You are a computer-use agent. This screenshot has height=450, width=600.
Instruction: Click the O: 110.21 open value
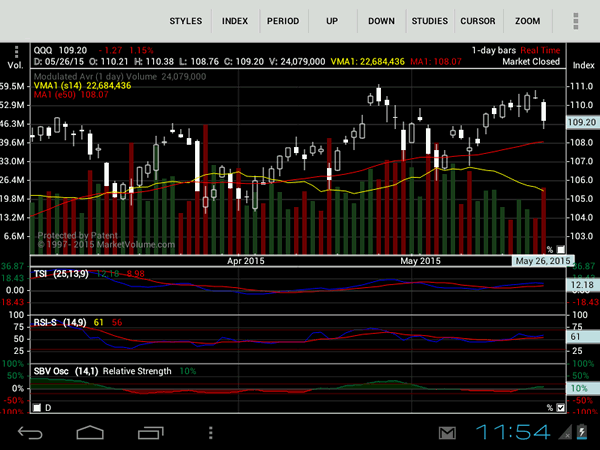click(109, 62)
